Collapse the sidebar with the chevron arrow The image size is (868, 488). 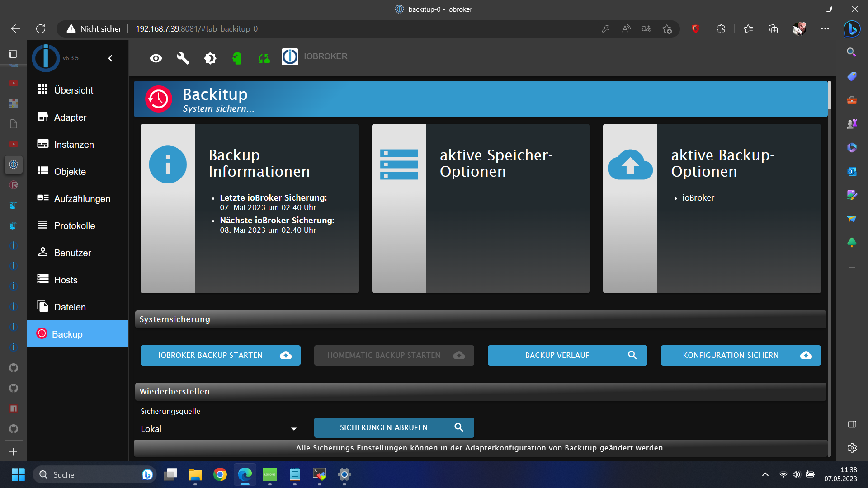coord(110,58)
